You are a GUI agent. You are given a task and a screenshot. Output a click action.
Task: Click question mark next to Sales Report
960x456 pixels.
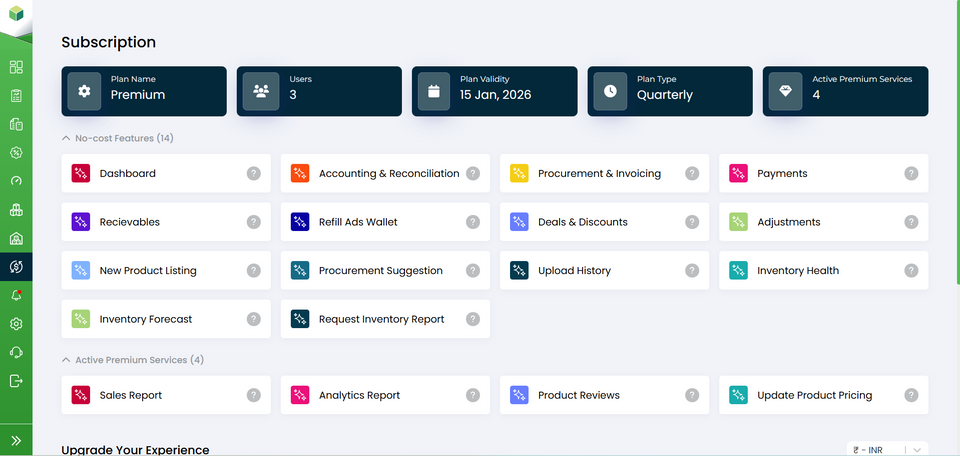(253, 396)
